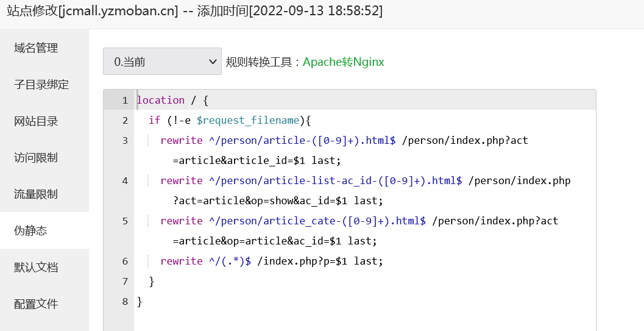
Task: Expand the 0.当前 rewrite template dropdown
Action: pos(162,62)
